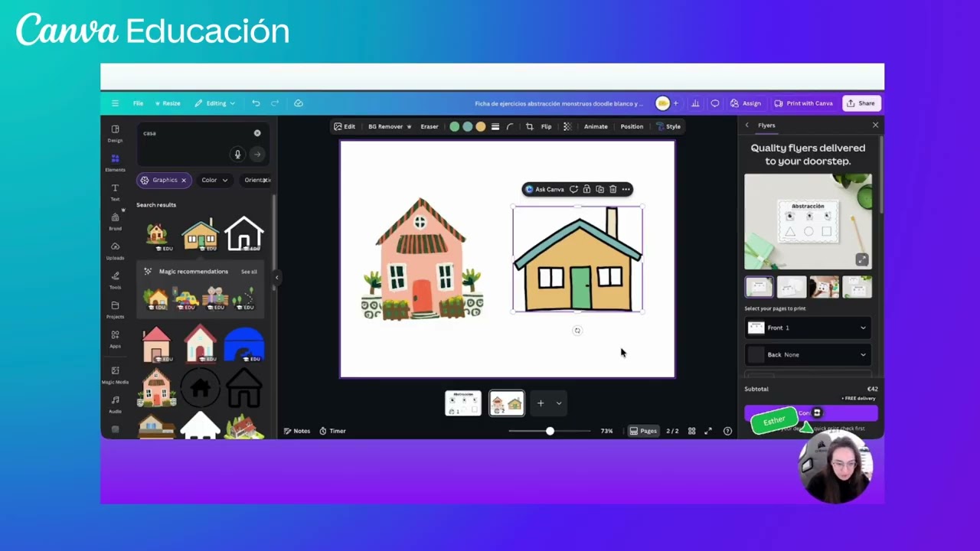Click the cloud save status icon

pyautogui.click(x=299, y=103)
